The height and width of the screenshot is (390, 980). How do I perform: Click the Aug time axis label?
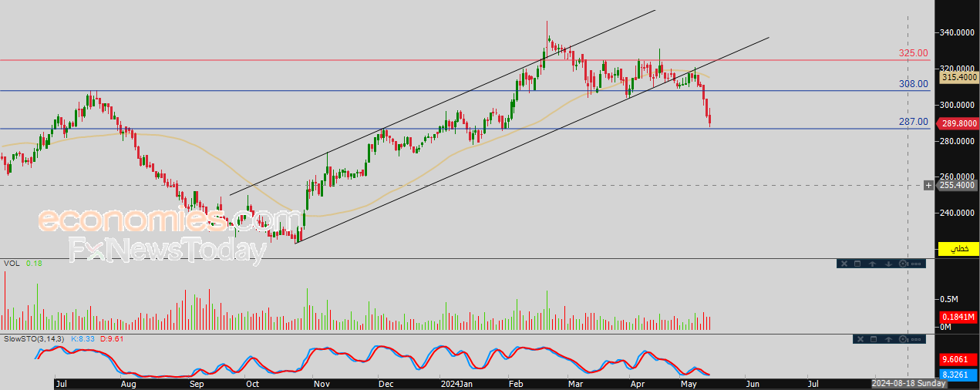click(129, 383)
